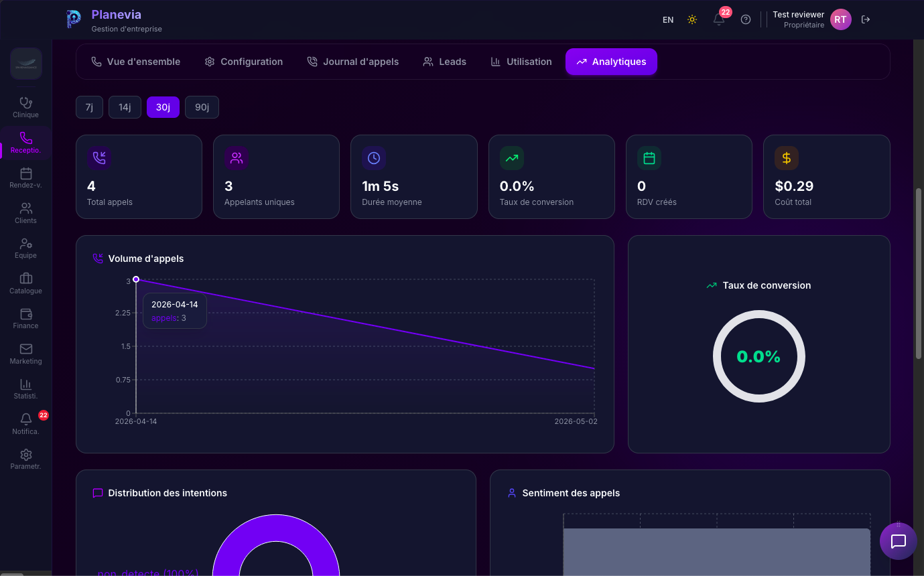Click the Durée moyenne clock icon
924x576 pixels.
(374, 158)
